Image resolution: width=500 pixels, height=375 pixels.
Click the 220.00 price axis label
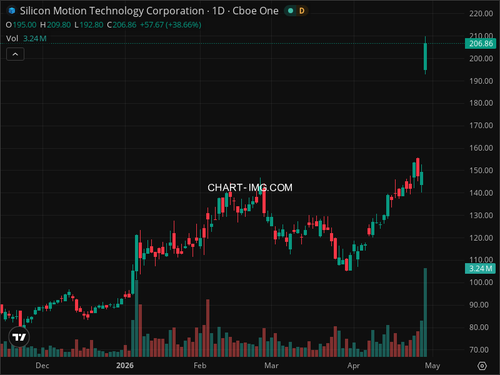click(x=481, y=14)
